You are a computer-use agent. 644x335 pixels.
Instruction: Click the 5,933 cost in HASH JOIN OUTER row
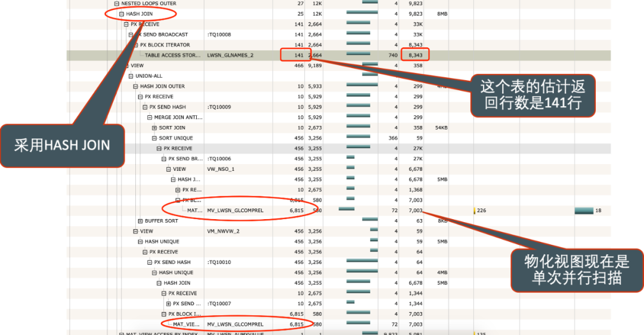pos(315,87)
